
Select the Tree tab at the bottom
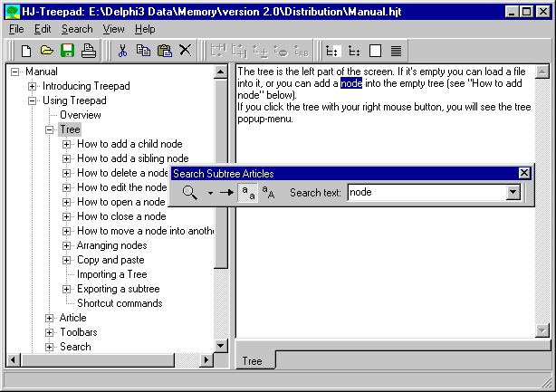coord(255,361)
